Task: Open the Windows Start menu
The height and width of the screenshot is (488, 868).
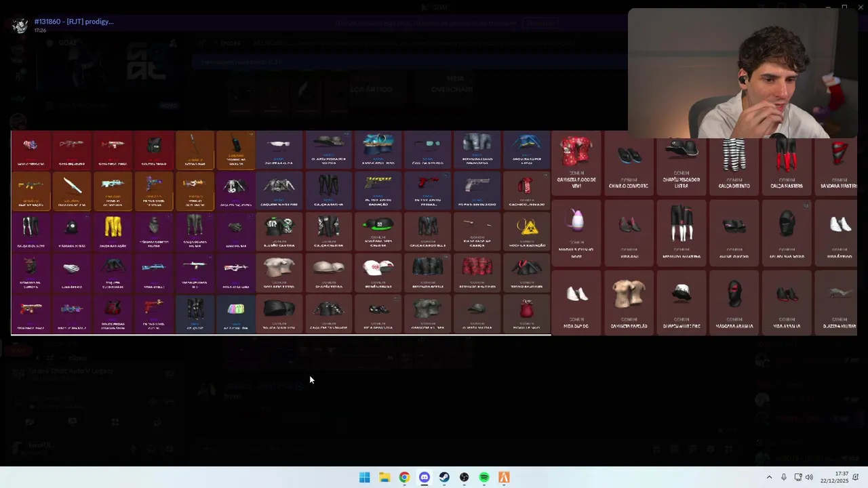Action: [x=364, y=477]
